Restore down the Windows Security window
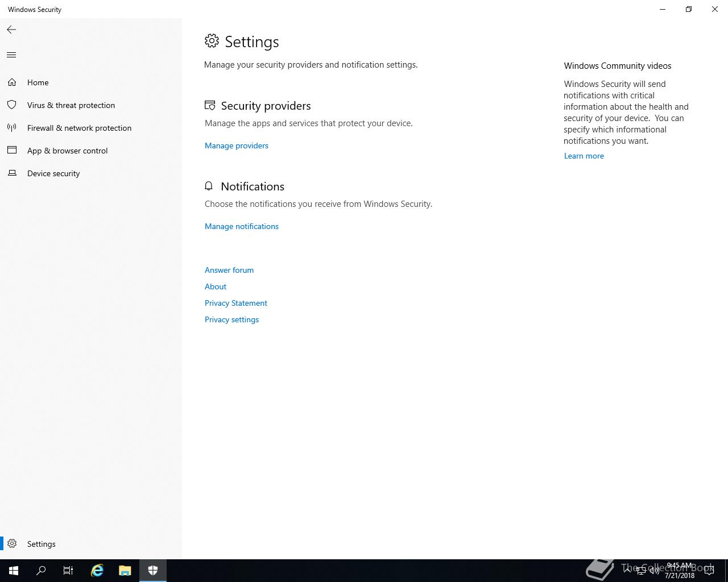This screenshot has height=582, width=728. [x=689, y=9]
